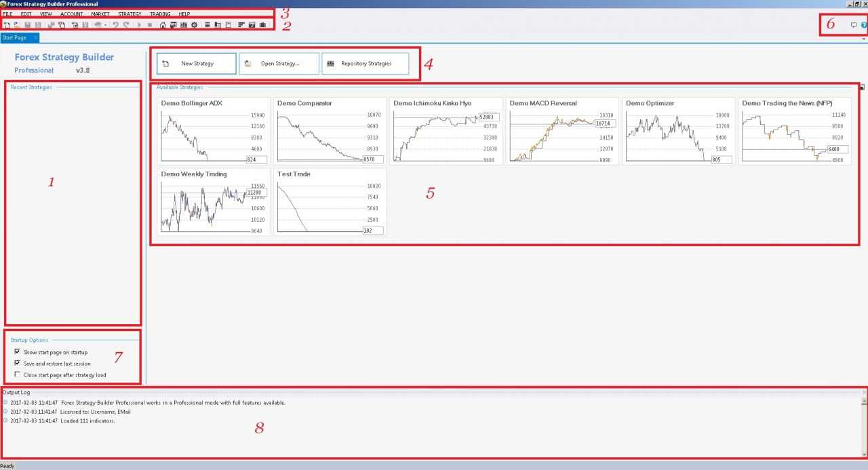Open the tab list dropdown arrow at far right
This screenshot has height=470, width=868.
[x=863, y=39]
